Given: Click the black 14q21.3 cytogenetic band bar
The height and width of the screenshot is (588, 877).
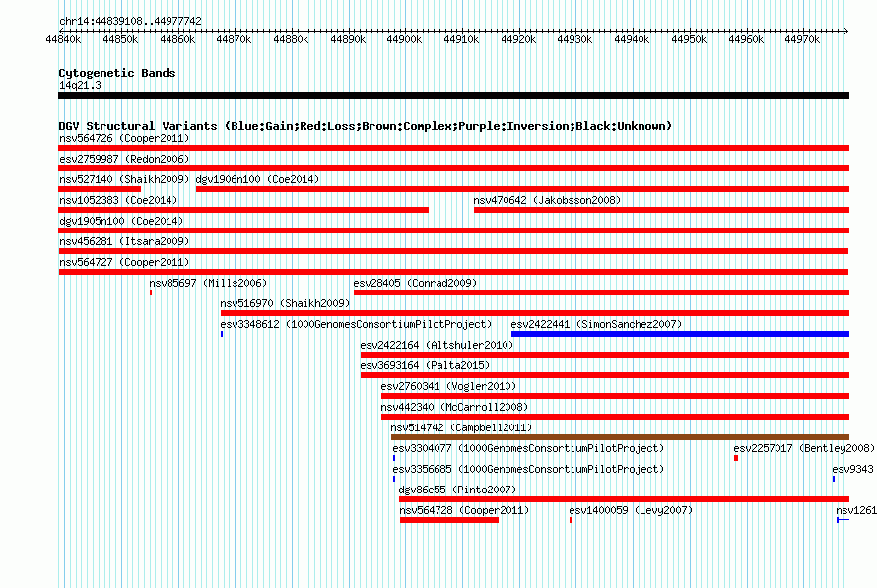Looking at the screenshot, I should pos(453,96).
